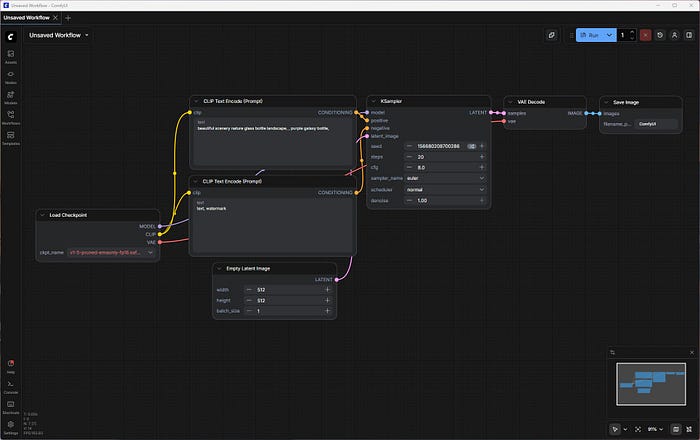Click the MODEL output on Load Checkpoint
The width and height of the screenshot is (700, 440).
coord(160,226)
